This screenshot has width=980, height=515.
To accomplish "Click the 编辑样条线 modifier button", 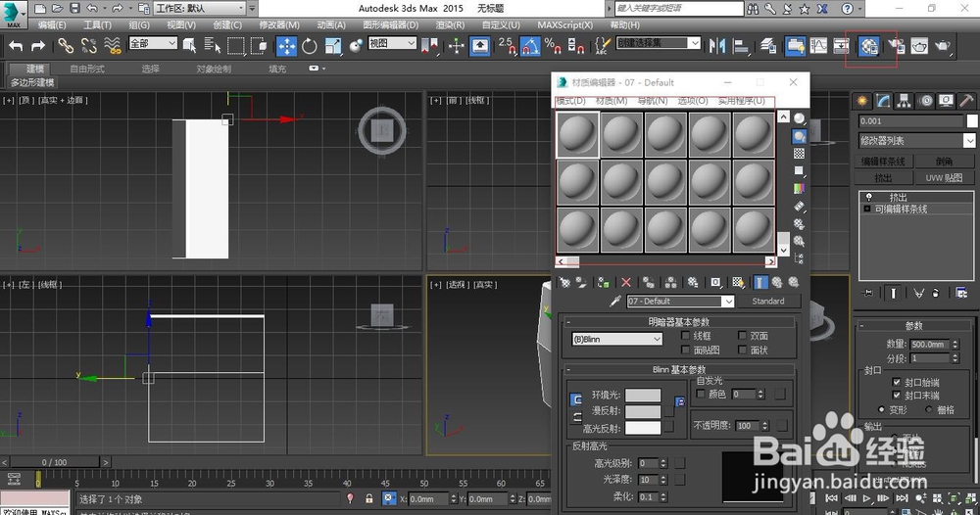I will tap(883, 161).
